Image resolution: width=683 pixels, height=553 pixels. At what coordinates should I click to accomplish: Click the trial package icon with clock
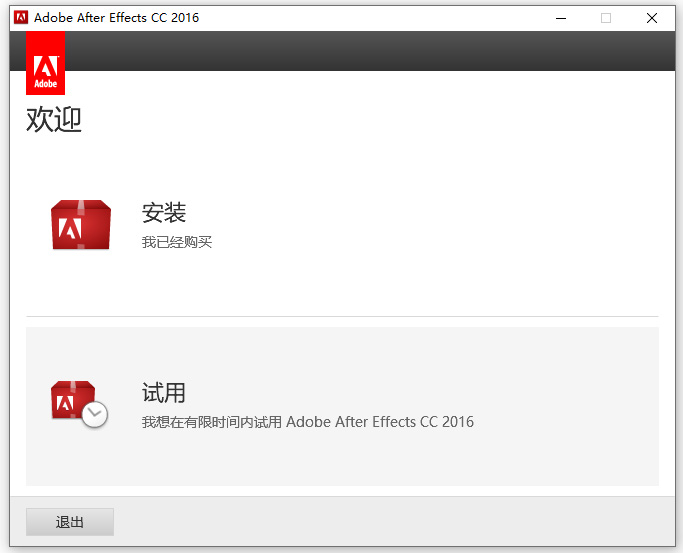click(79, 405)
